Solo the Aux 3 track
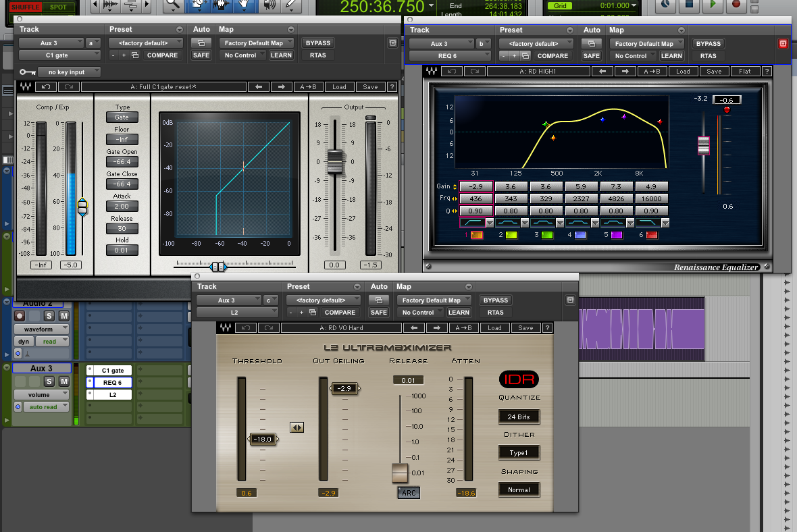 [49, 381]
